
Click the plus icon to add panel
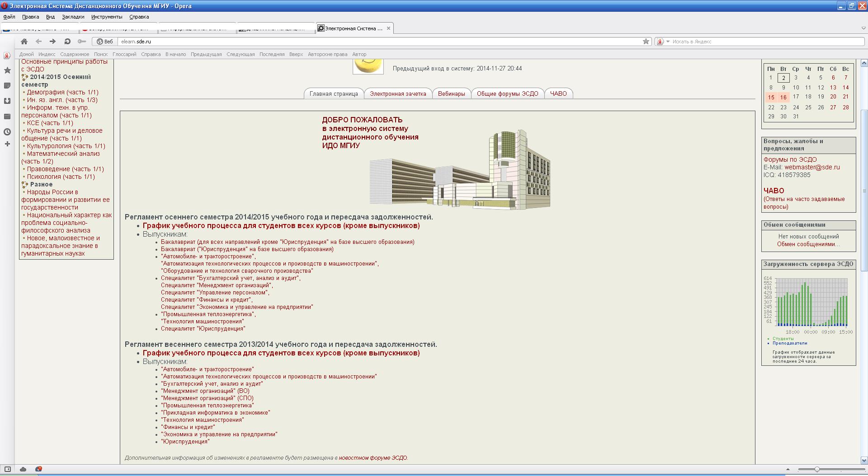[7, 144]
